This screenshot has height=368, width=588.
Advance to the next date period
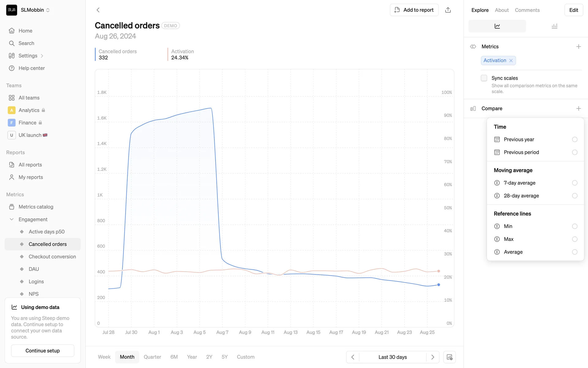pyautogui.click(x=432, y=357)
